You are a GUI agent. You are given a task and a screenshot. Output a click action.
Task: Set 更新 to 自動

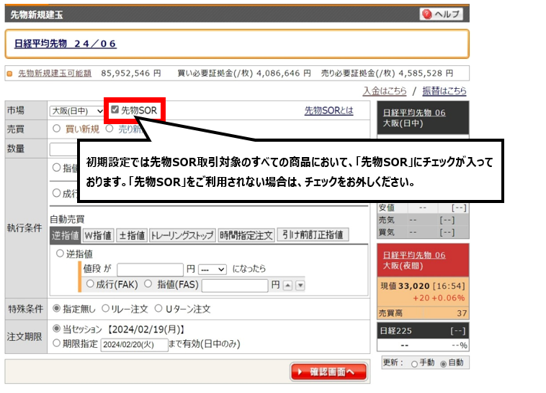click(443, 364)
